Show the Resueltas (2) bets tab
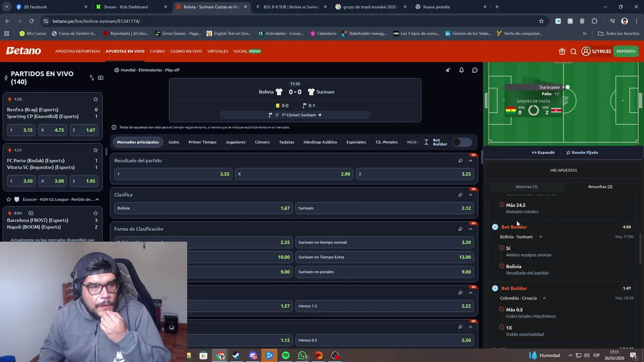This screenshot has width=644, height=362. [600, 187]
